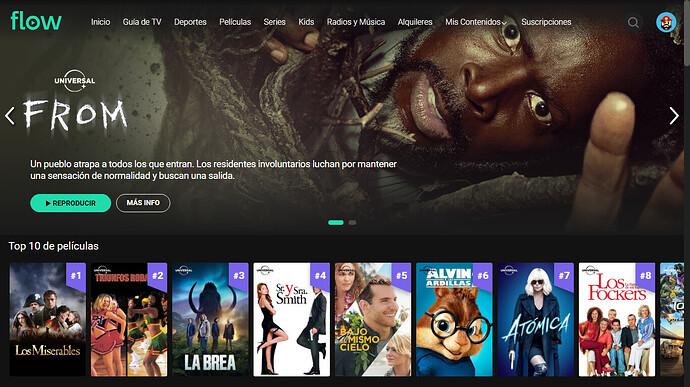Go to next banner slide arrow
The height and width of the screenshot is (387, 690).
[674, 116]
